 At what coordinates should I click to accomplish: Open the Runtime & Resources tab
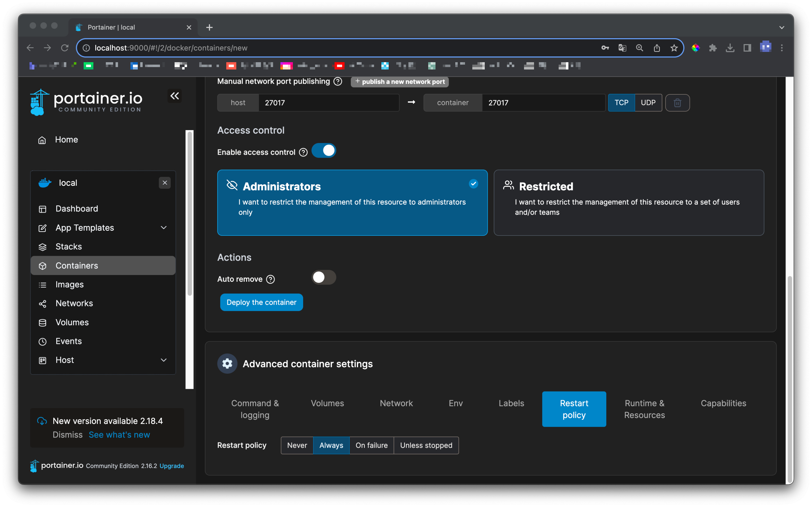click(x=644, y=409)
